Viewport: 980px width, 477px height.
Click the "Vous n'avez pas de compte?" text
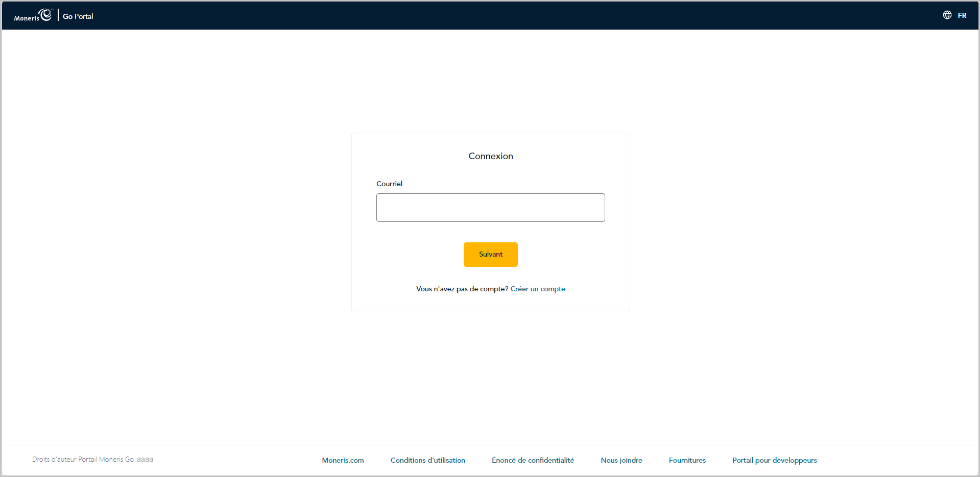click(462, 289)
